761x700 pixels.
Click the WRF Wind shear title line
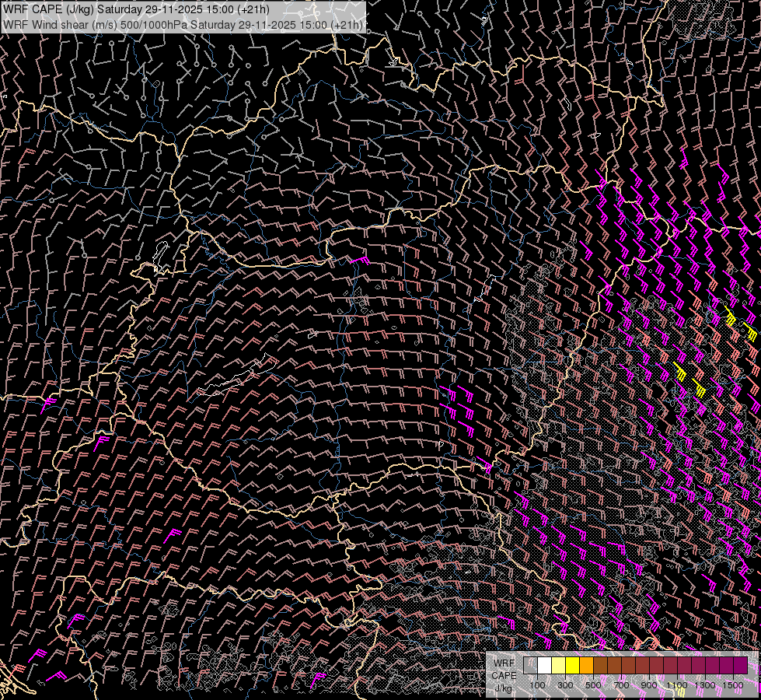pyautogui.click(x=183, y=24)
